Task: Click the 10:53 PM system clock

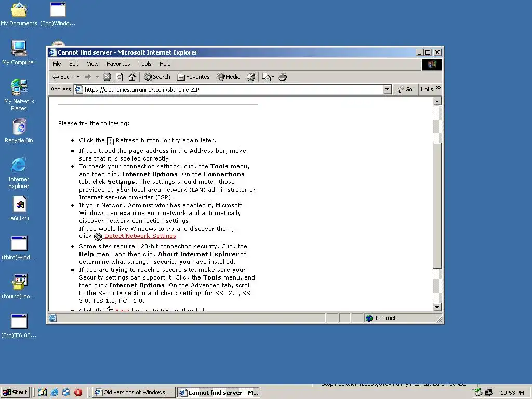Action: pos(512,393)
